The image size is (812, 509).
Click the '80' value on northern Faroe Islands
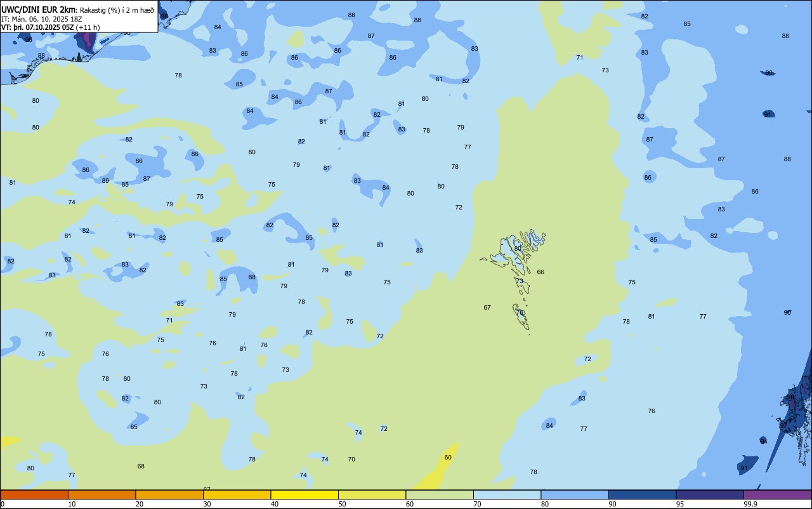tap(518, 248)
